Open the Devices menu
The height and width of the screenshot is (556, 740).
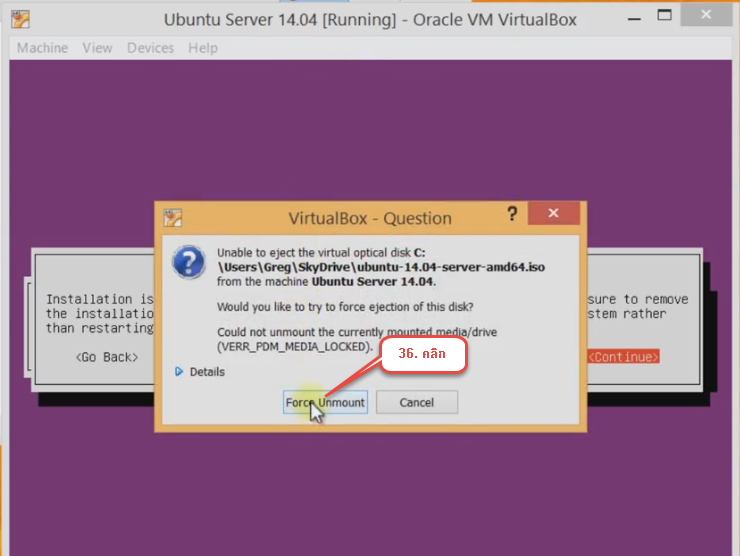[x=150, y=48]
